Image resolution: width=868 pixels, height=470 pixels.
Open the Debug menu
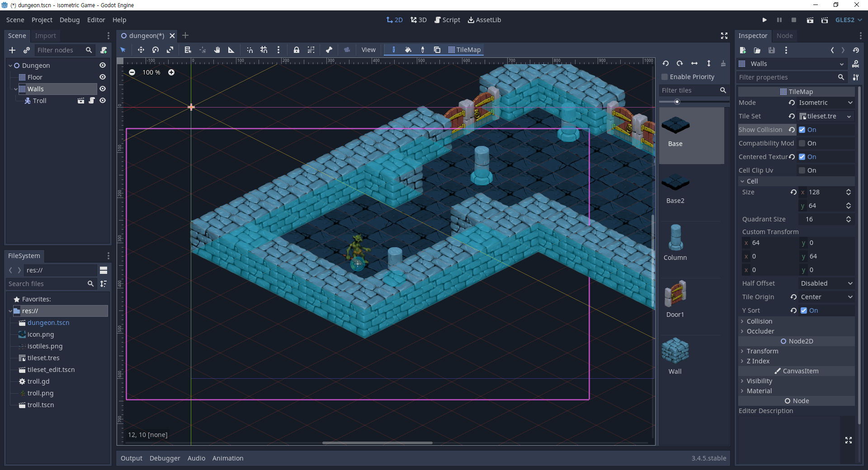click(70, 20)
